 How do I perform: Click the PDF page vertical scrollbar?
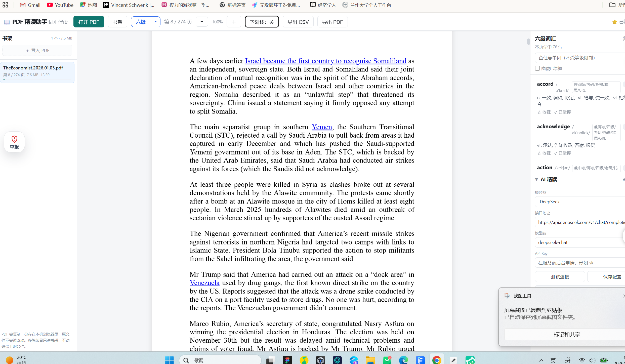pos(528,42)
